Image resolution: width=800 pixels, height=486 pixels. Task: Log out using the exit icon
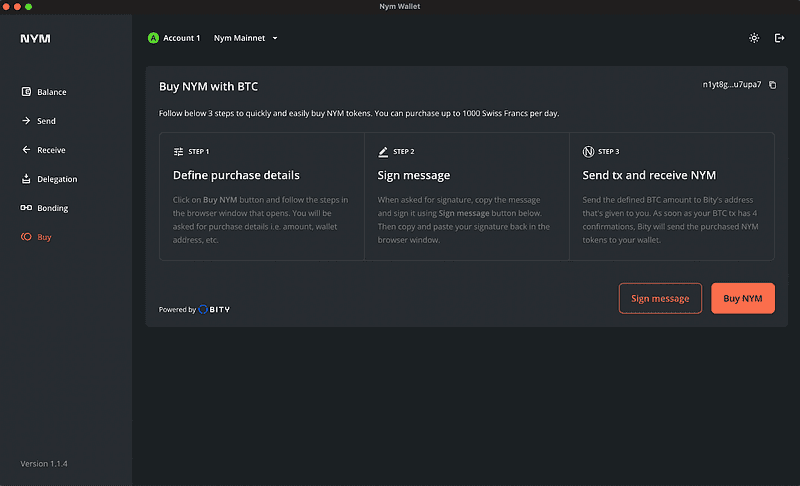point(780,38)
